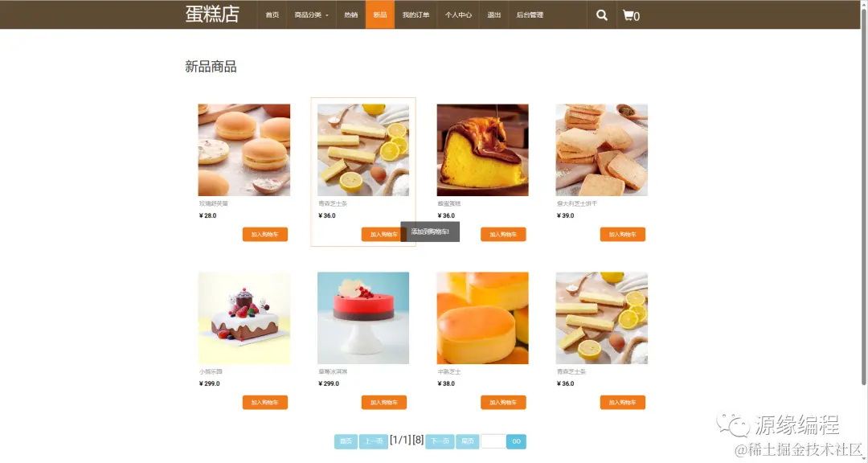The width and height of the screenshot is (868, 463).
Task: Focus the page number input box
Action: pyautogui.click(x=493, y=441)
